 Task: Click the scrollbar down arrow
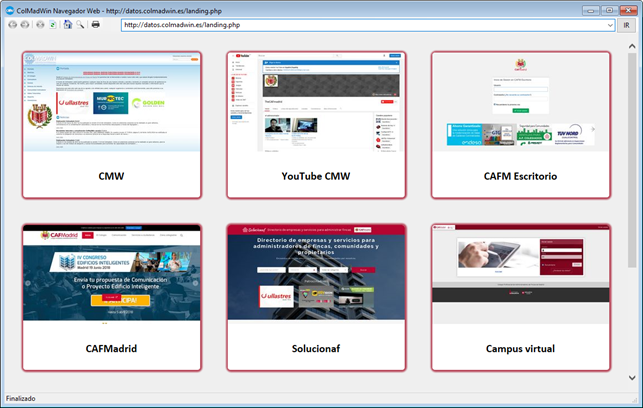coord(632,378)
